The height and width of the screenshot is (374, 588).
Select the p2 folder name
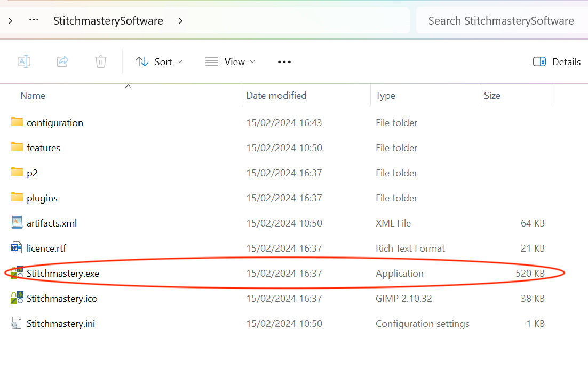pyautogui.click(x=32, y=174)
